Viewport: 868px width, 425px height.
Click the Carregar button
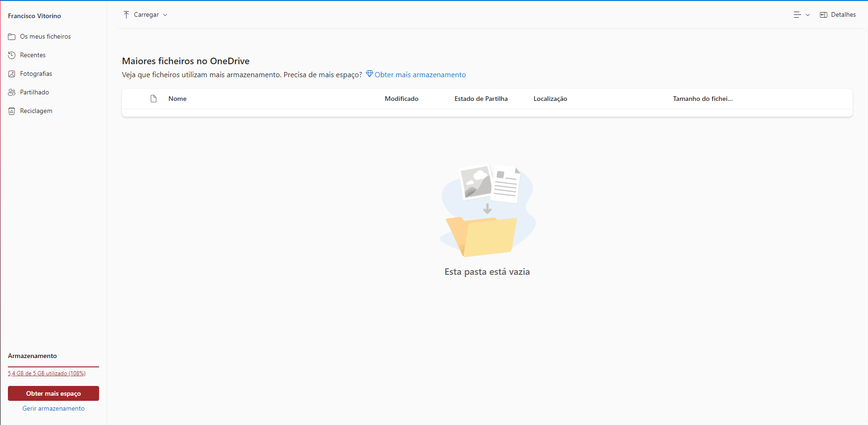[x=145, y=15]
